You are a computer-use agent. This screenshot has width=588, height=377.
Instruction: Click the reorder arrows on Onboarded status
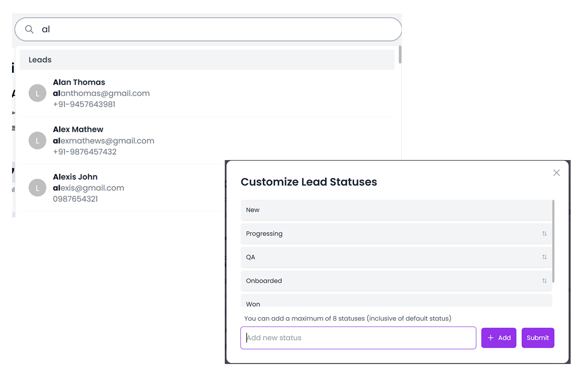click(544, 281)
